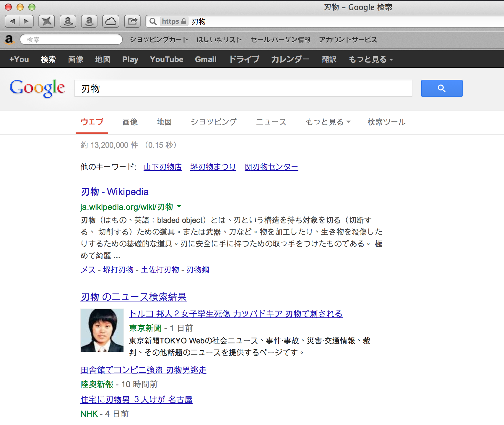Click the Amazon toolbar button beside the star button
The image size is (504, 425).
click(68, 21)
